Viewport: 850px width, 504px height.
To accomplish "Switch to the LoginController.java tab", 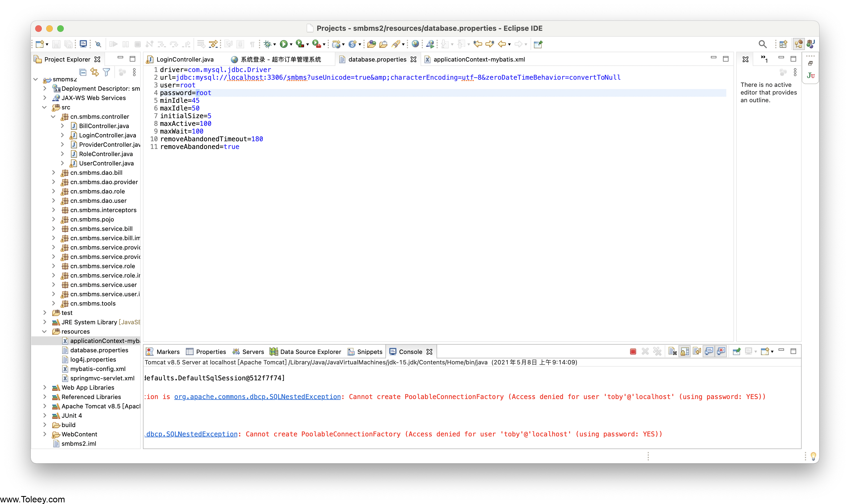I will tap(184, 59).
